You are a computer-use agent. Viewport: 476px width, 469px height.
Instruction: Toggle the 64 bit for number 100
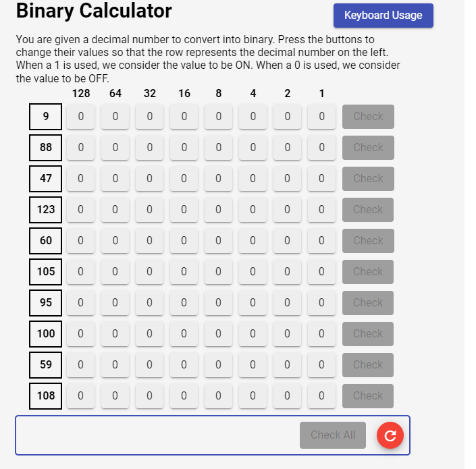coord(115,334)
